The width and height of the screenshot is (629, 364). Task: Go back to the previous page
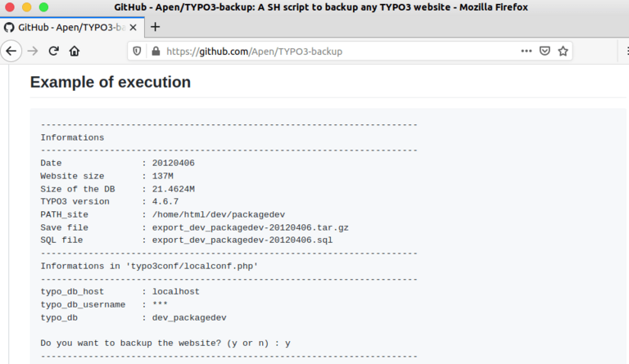(11, 51)
